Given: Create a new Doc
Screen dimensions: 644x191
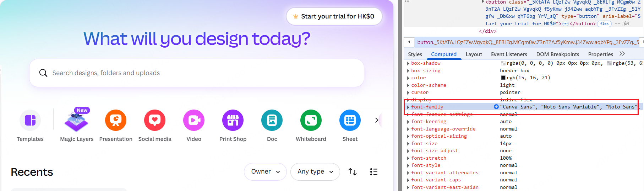Looking at the screenshot, I should click(x=272, y=120).
